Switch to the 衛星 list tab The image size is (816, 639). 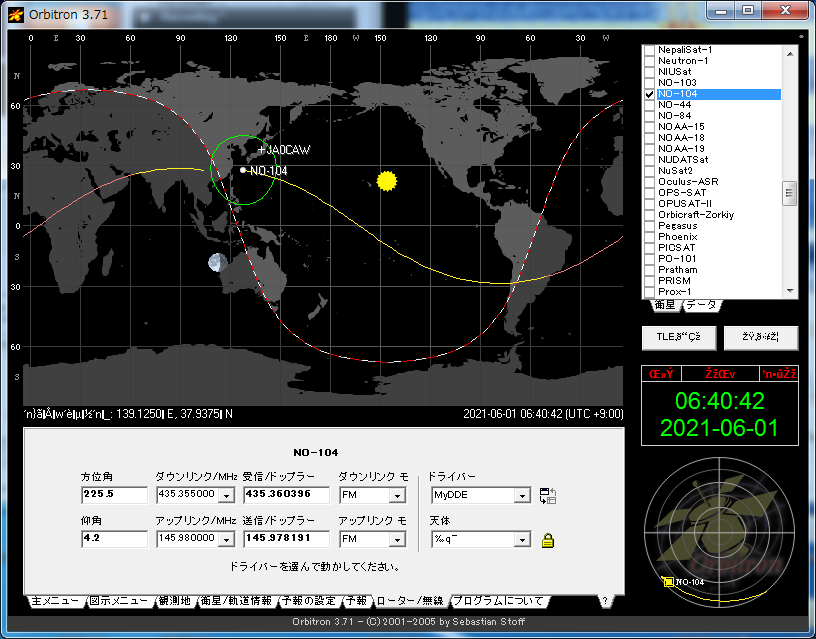[665, 305]
